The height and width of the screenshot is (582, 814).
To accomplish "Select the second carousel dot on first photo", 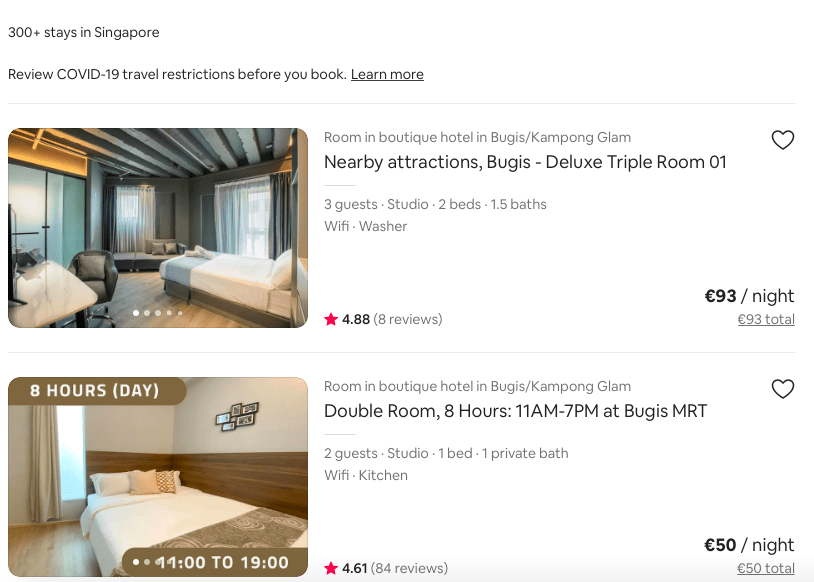I will pyautogui.click(x=147, y=313).
